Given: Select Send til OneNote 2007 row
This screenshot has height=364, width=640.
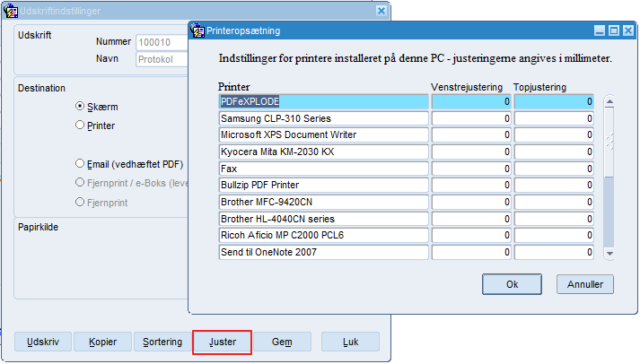Looking at the screenshot, I should pyautogui.click(x=324, y=252).
